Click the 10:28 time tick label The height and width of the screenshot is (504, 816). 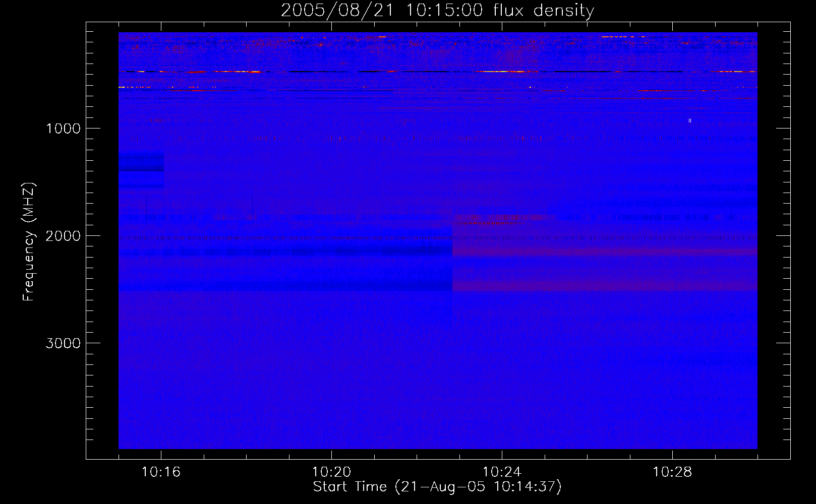pyautogui.click(x=672, y=472)
